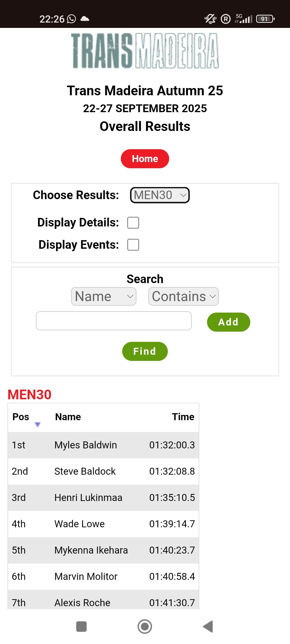290x644 pixels.
Task: Open the Contains match type dropdown
Action: [x=183, y=297]
